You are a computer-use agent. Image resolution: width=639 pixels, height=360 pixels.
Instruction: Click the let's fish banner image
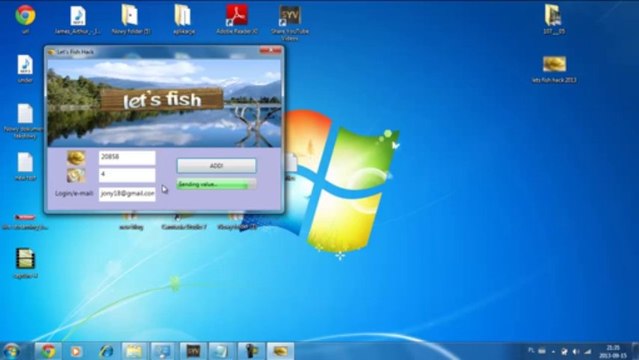click(164, 103)
